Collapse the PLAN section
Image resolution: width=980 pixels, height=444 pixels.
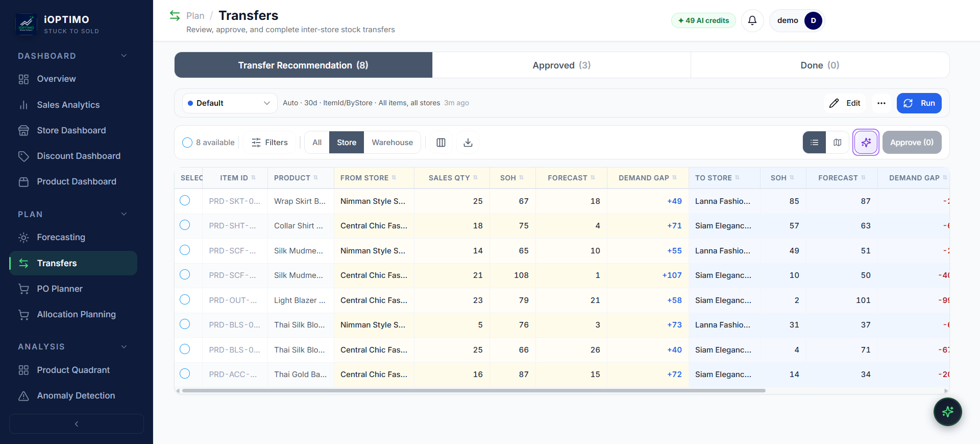click(124, 214)
